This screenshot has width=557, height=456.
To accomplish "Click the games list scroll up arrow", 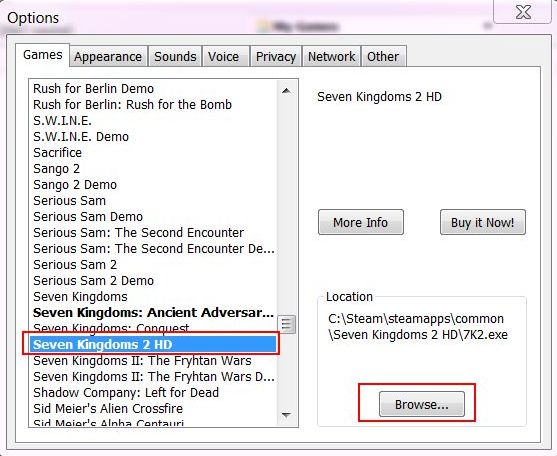I will [286, 91].
